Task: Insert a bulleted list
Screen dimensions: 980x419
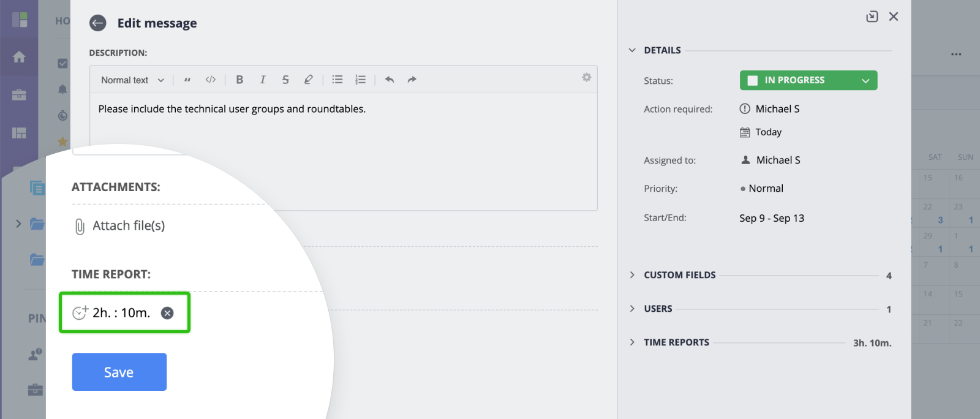Action: tap(337, 80)
